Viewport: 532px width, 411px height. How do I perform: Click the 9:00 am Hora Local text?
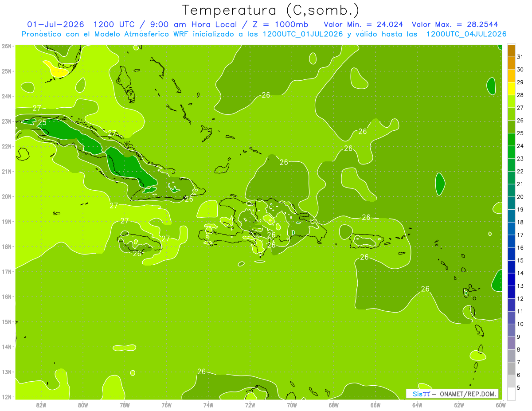tap(195, 24)
